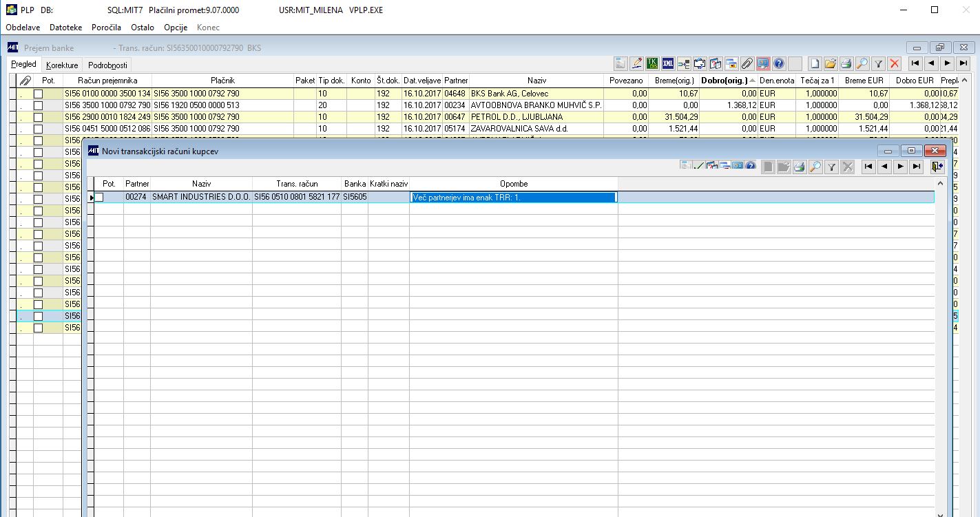Open the Obdelave menu
Image resolution: width=980 pixels, height=517 pixels.
(x=23, y=28)
